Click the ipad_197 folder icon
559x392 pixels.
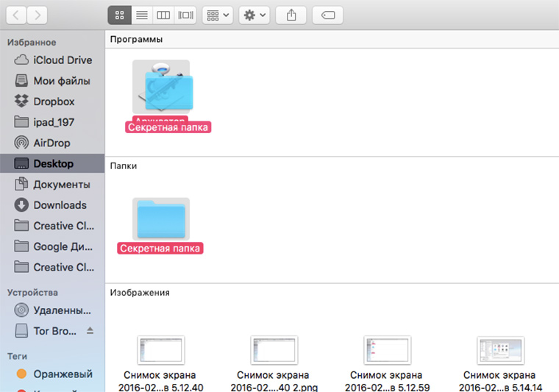tap(21, 122)
